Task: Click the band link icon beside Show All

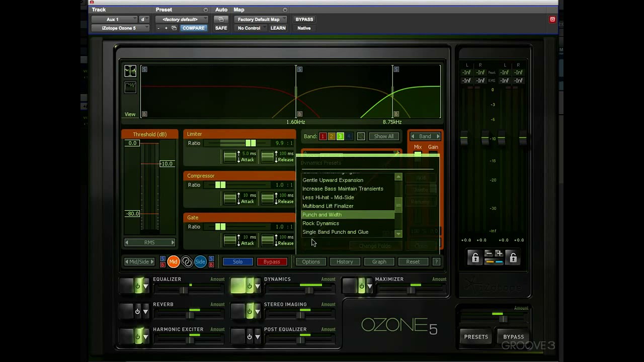Action: [361, 136]
